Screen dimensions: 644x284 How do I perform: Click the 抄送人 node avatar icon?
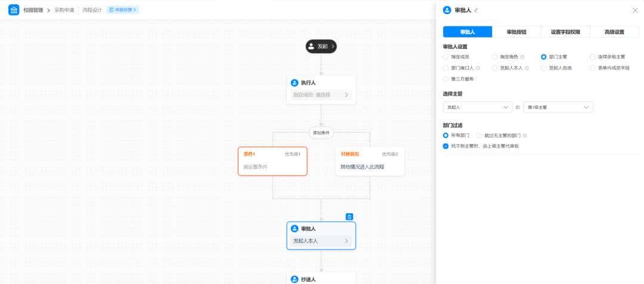pos(294,279)
